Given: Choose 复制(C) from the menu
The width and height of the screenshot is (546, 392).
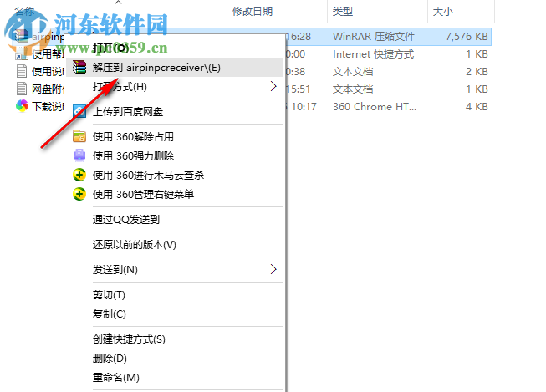Looking at the screenshot, I should pyautogui.click(x=175, y=314).
